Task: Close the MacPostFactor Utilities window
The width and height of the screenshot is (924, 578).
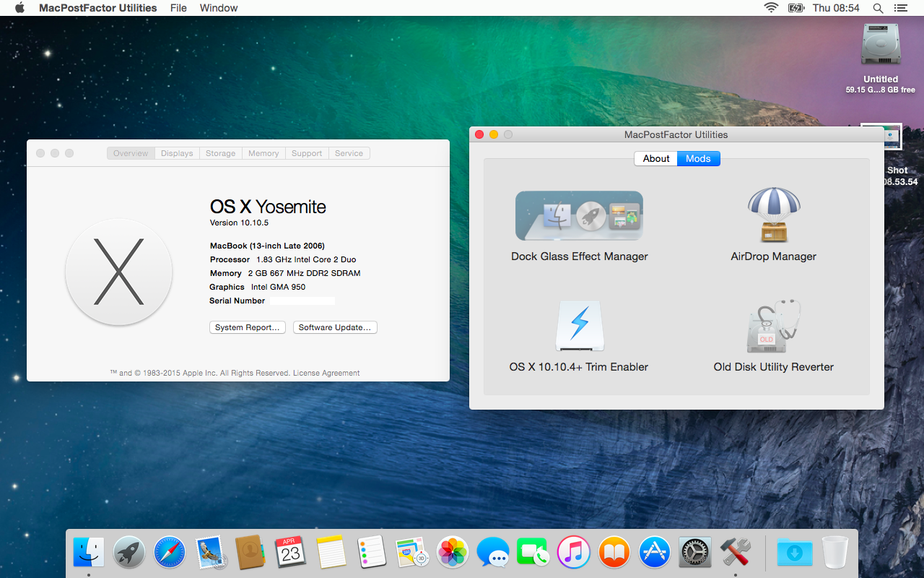Action: tap(479, 134)
